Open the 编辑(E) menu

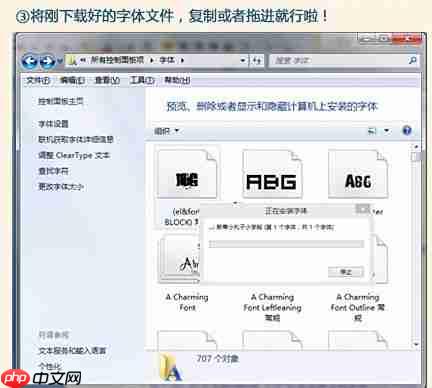pyautogui.click(x=72, y=80)
